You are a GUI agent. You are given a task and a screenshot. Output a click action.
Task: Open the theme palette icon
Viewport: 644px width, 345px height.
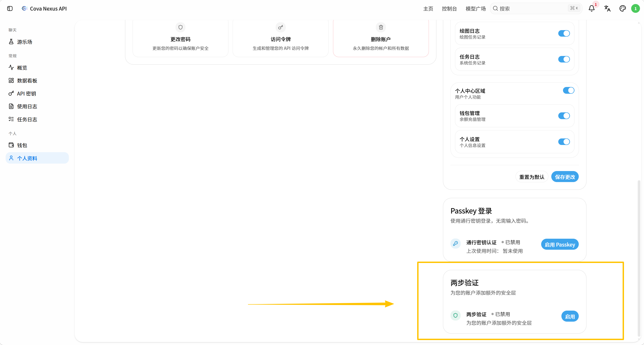click(622, 9)
